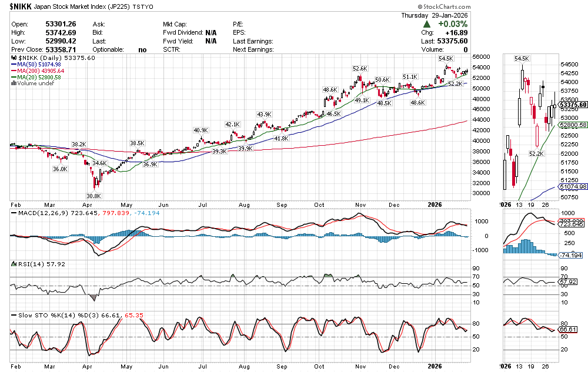
Task: Click the 53375.60 last price axis tag
Action: 574,105
